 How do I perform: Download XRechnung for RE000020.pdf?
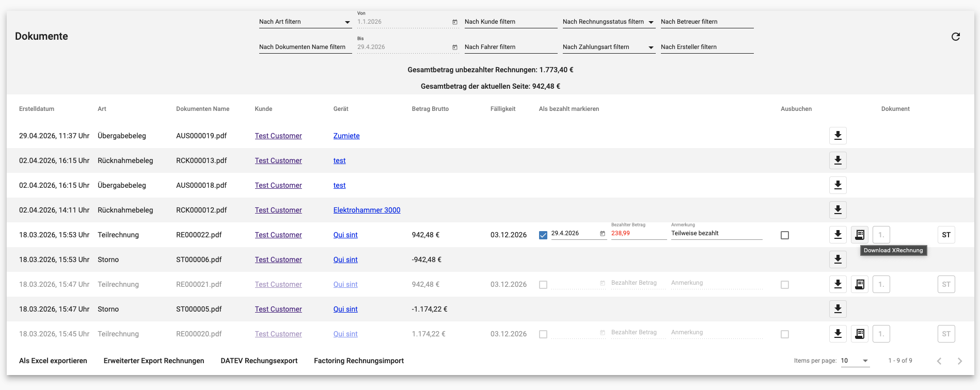click(860, 334)
